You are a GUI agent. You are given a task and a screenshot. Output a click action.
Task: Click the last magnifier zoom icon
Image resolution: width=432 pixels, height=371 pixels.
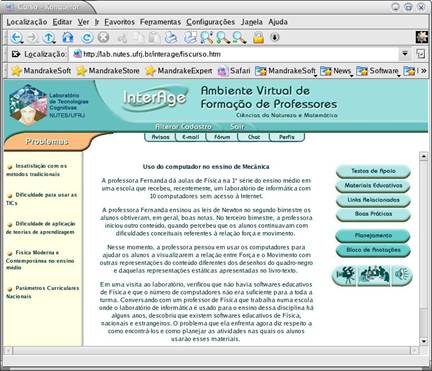[x=239, y=38]
